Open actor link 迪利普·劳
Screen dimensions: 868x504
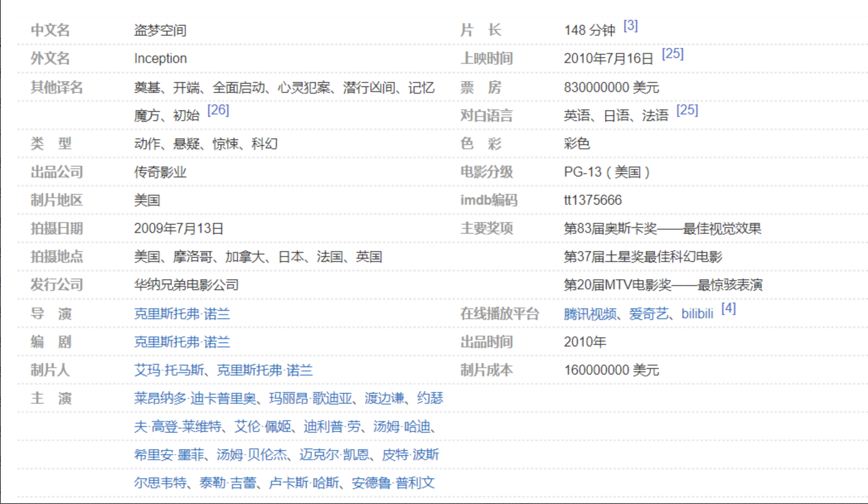pyautogui.click(x=332, y=426)
